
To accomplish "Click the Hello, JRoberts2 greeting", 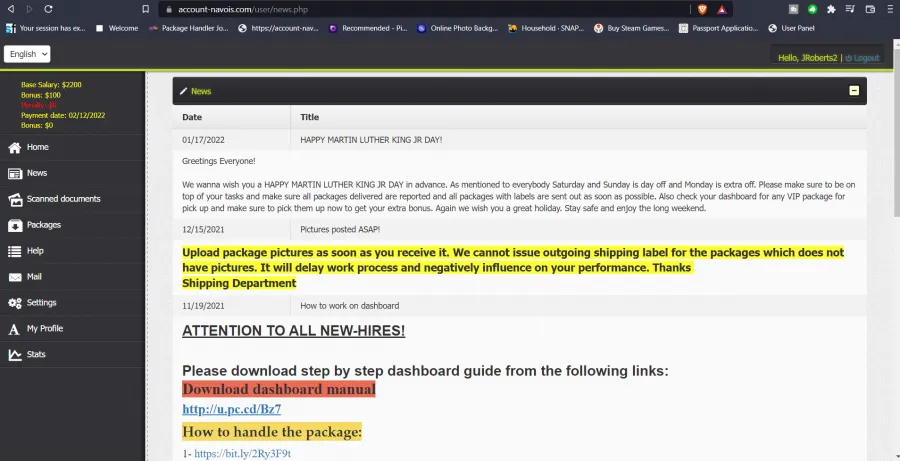I will click(x=808, y=58).
